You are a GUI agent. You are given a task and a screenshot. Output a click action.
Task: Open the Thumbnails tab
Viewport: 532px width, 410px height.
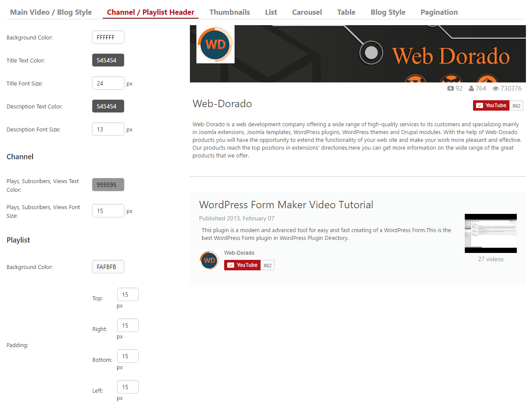tap(230, 12)
